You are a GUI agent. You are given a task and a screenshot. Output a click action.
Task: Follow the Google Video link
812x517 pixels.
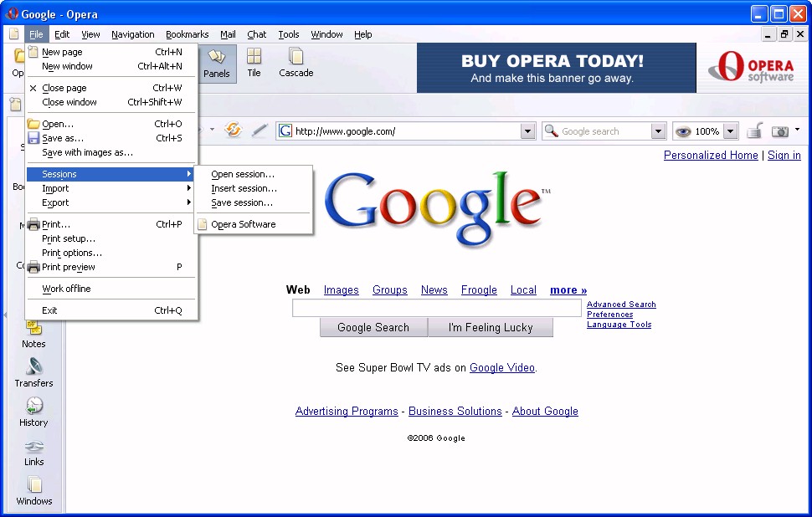pos(501,367)
